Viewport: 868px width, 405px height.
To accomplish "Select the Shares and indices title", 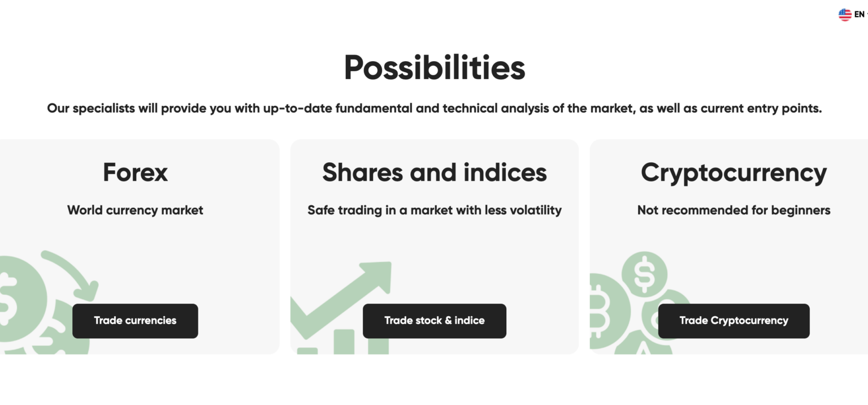I will [x=434, y=172].
